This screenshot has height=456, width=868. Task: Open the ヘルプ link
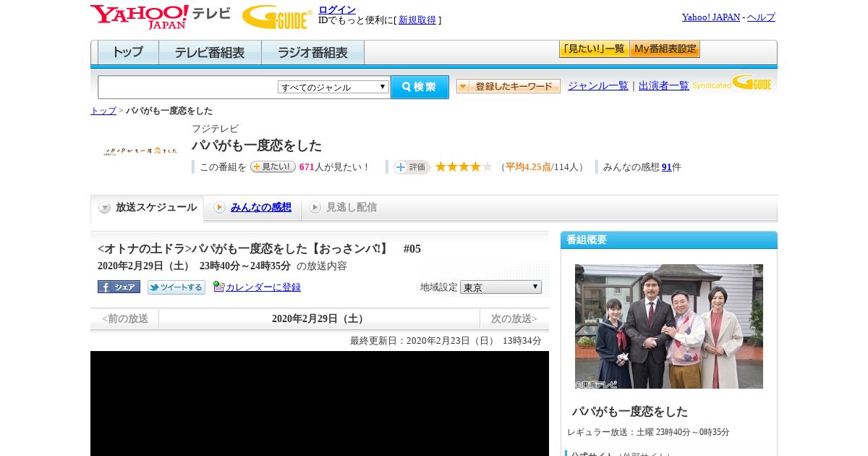761,17
